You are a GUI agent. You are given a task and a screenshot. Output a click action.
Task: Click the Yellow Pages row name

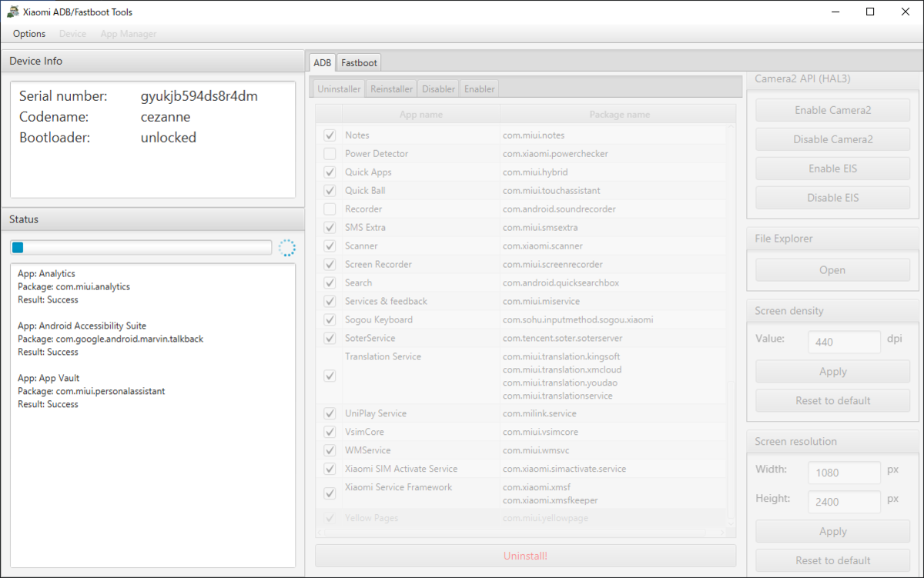coord(372,518)
